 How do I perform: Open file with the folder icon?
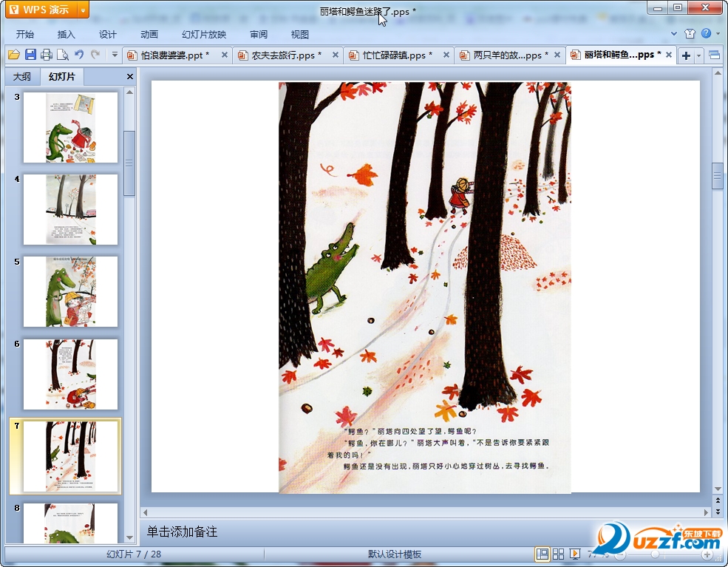coord(14,55)
